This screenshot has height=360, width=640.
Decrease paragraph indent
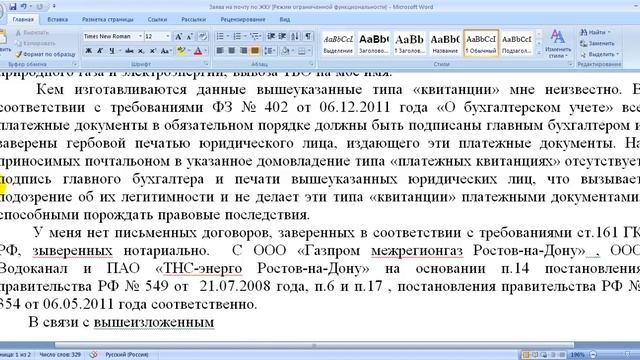pyautogui.click(x=271, y=37)
